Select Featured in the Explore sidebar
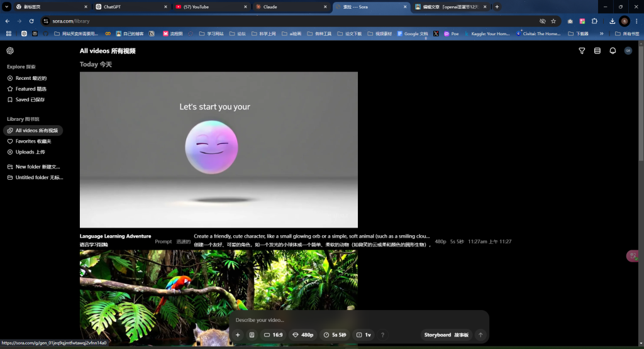This screenshot has width=644, height=349. pyautogui.click(x=30, y=89)
